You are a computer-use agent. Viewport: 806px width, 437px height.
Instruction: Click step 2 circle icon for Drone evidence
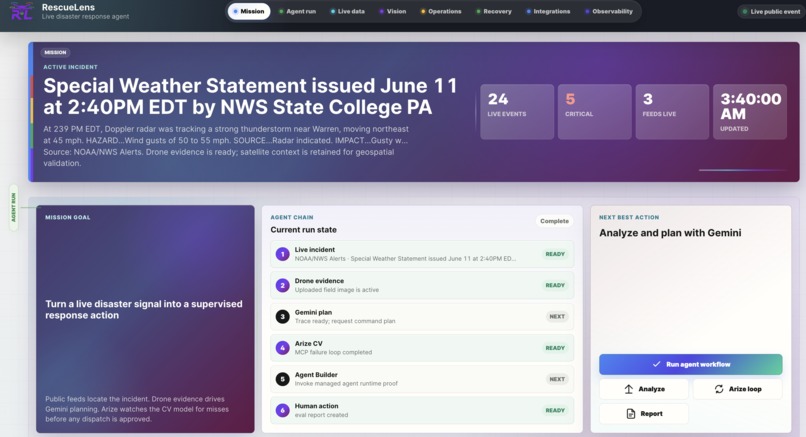[x=282, y=285]
